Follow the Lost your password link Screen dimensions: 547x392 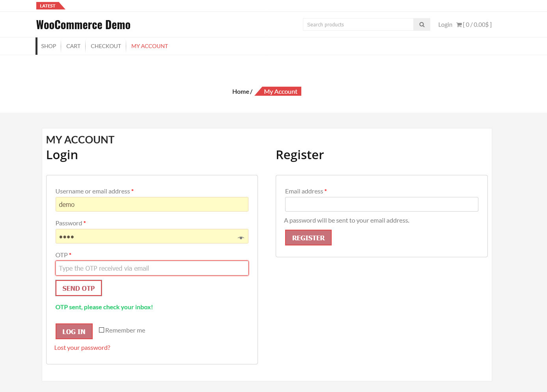(x=82, y=347)
